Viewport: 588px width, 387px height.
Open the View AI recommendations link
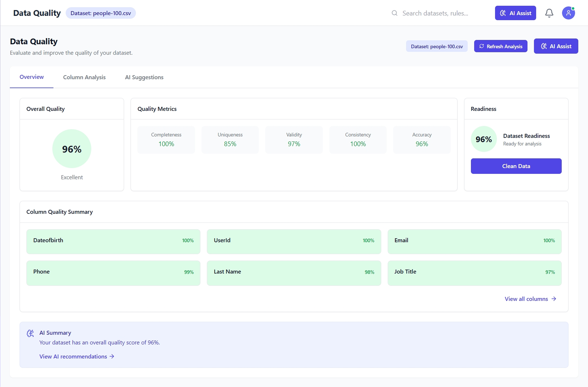click(73, 356)
